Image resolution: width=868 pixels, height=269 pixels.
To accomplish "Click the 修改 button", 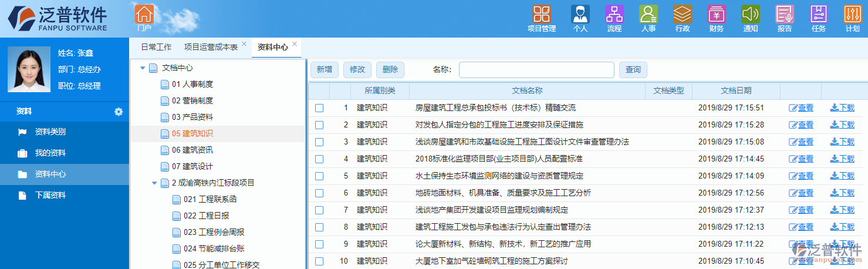I will pos(357,70).
